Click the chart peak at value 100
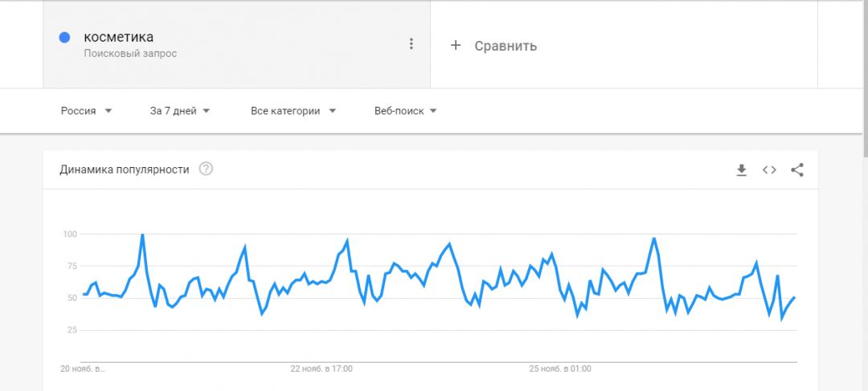This screenshot has height=391, width=868. [x=142, y=235]
